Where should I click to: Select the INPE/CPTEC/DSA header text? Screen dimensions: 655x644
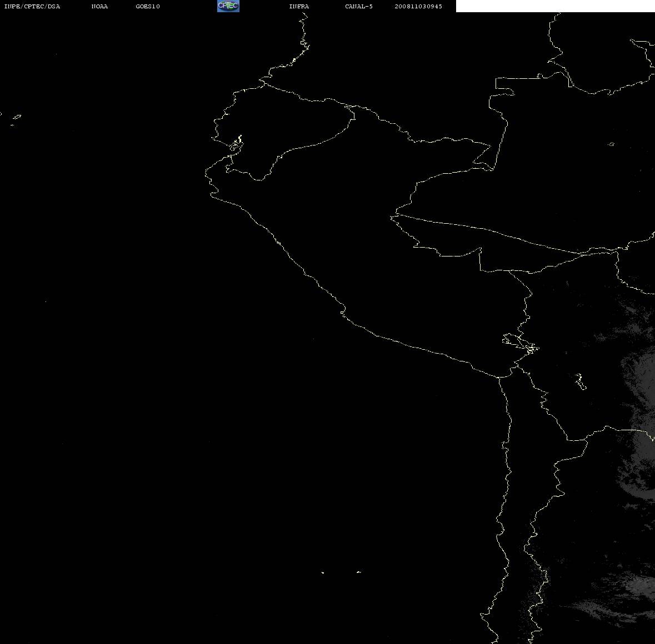point(32,6)
